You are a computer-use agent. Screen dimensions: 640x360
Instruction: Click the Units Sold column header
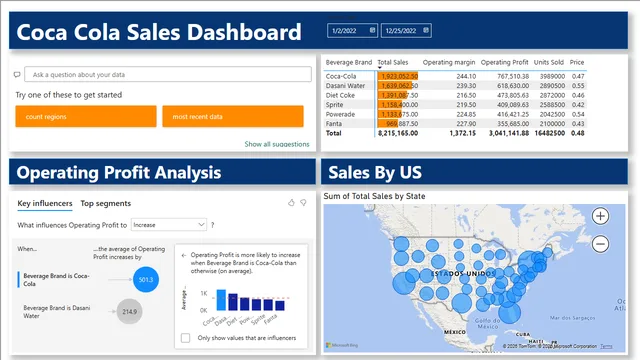549,62
